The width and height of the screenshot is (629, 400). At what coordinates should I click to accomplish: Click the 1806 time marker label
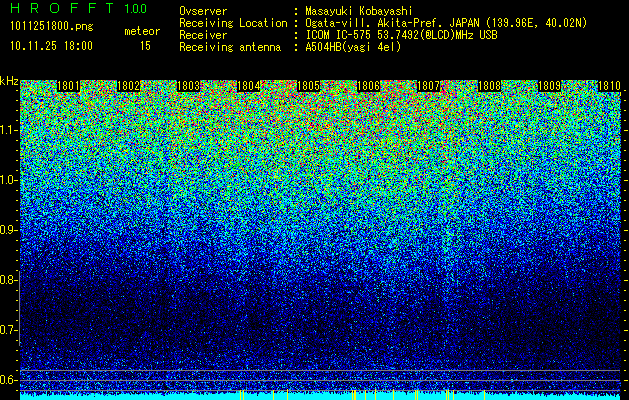coord(369,86)
